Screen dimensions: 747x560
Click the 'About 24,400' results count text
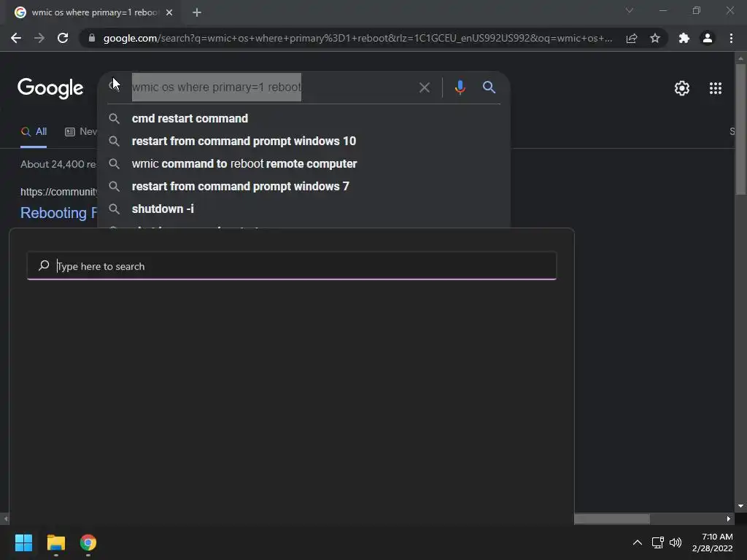click(x=58, y=164)
